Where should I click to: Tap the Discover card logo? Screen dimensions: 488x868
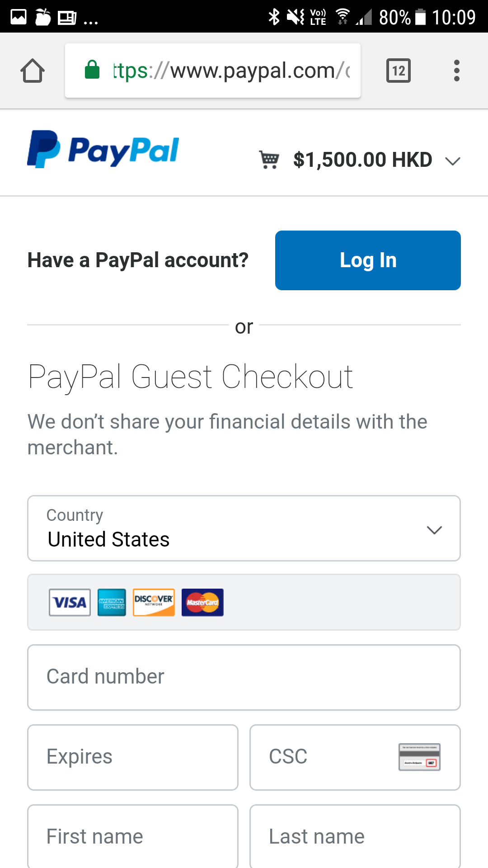(x=154, y=602)
